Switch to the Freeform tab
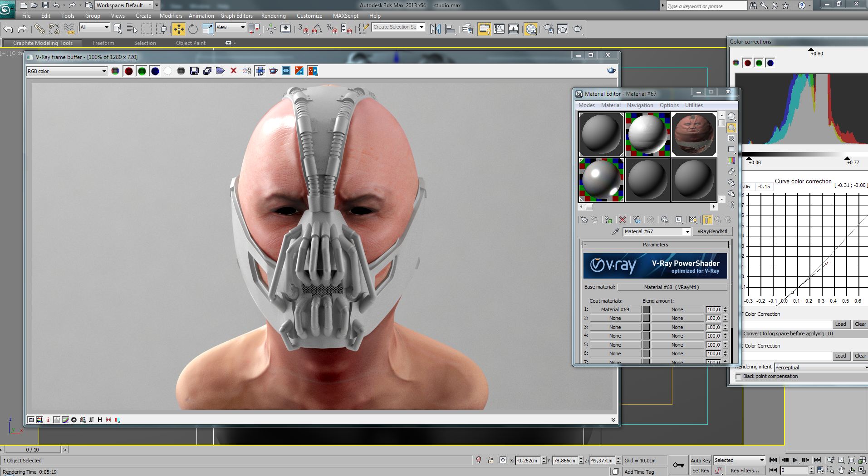This screenshot has width=868, height=476. coord(103,43)
